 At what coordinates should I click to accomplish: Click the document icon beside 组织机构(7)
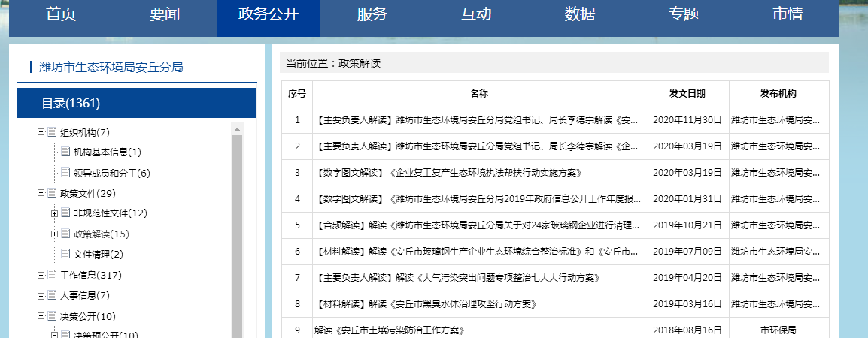click(52, 131)
